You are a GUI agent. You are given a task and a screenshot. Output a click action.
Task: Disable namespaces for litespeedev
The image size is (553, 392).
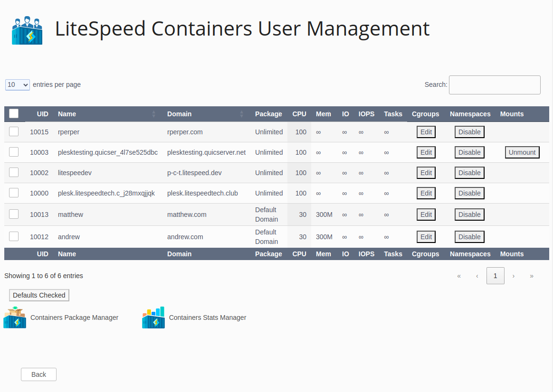(x=469, y=173)
